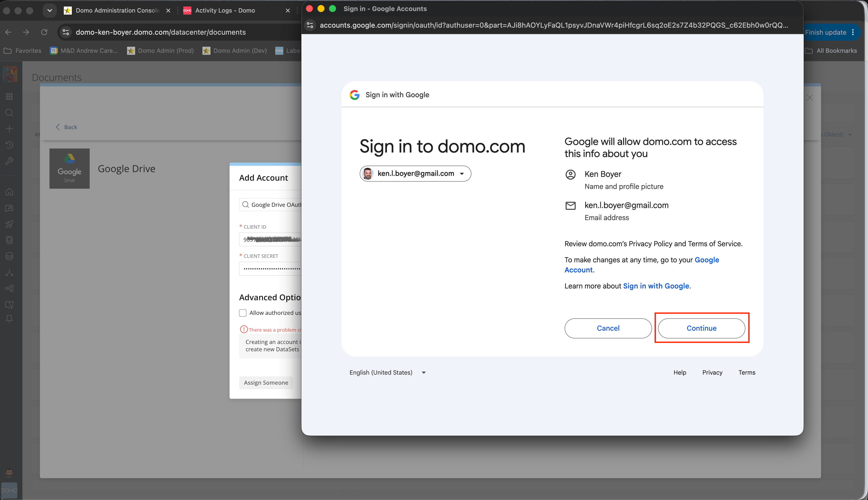Close the Activity Logs - Domo tab
The width and height of the screenshot is (868, 500).
[288, 11]
